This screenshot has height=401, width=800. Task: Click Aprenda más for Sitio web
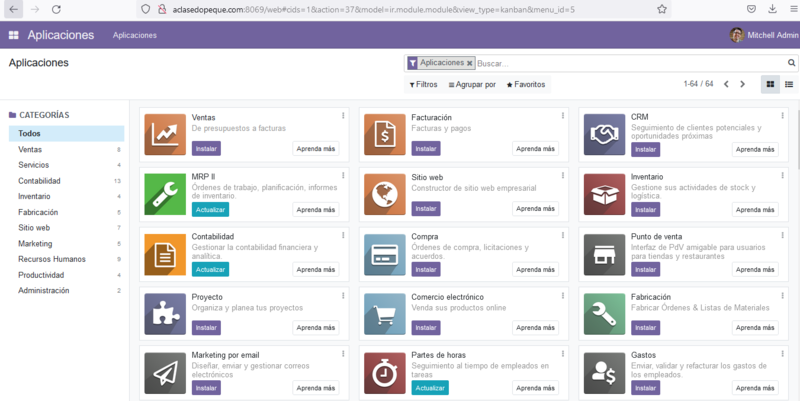click(535, 209)
